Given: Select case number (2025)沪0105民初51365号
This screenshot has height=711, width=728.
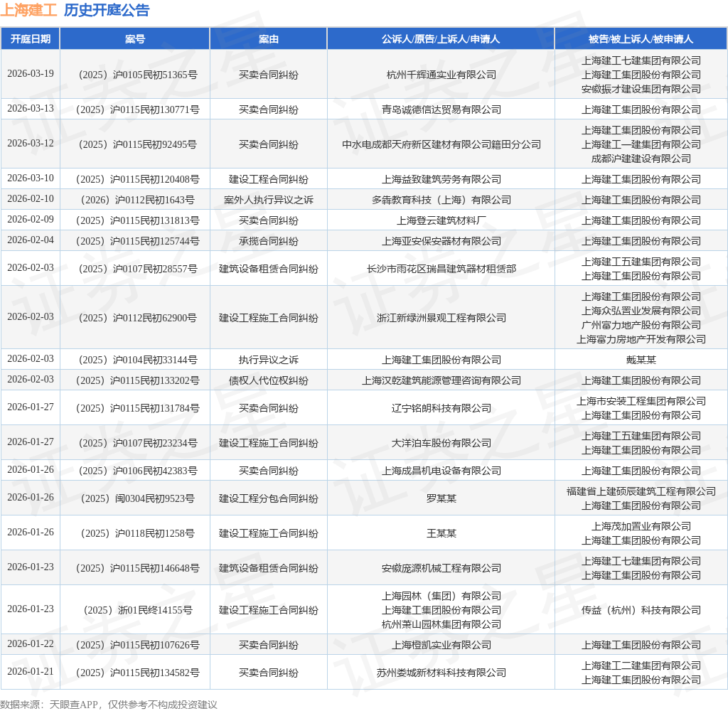Looking at the screenshot, I should coord(138,75).
